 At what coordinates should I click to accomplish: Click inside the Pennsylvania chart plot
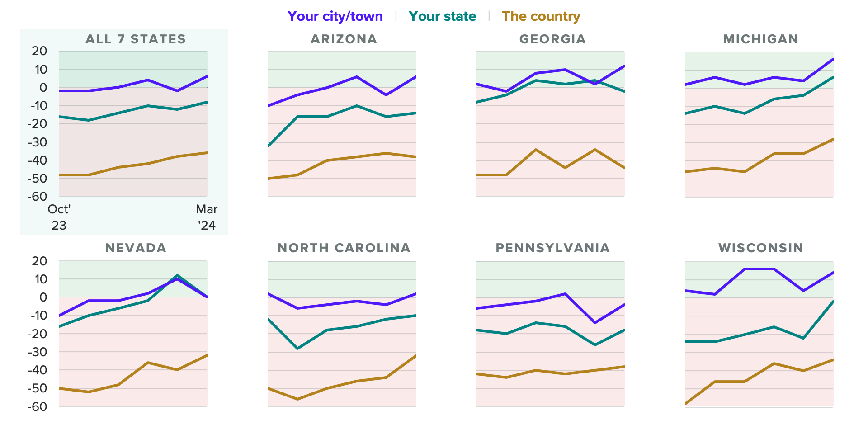pyautogui.click(x=551, y=348)
